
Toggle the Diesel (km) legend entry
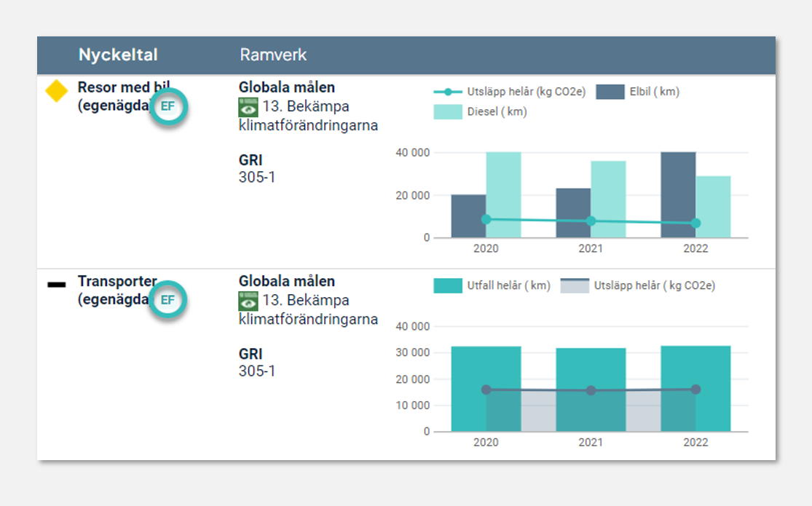click(x=481, y=111)
